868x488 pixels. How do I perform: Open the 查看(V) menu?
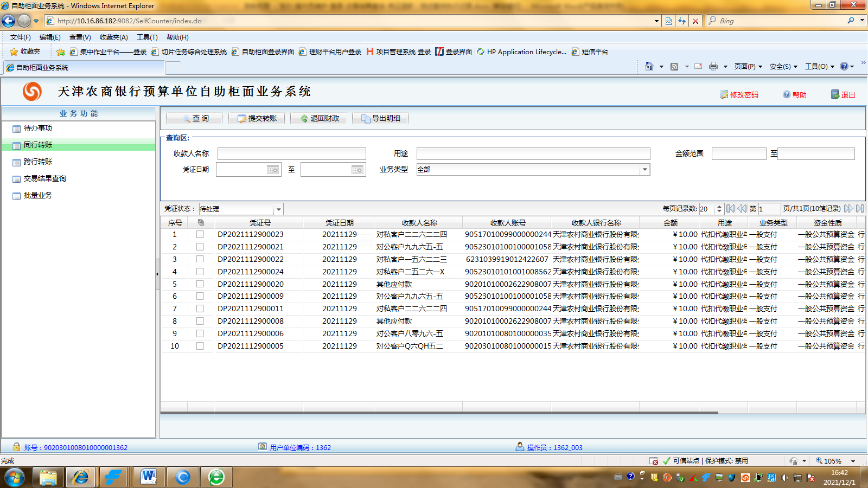click(x=80, y=37)
